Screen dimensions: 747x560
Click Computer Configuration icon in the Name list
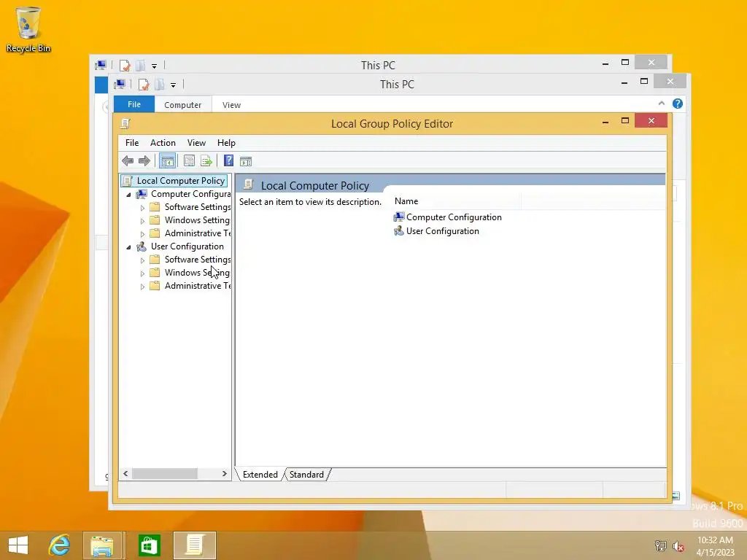[399, 217]
